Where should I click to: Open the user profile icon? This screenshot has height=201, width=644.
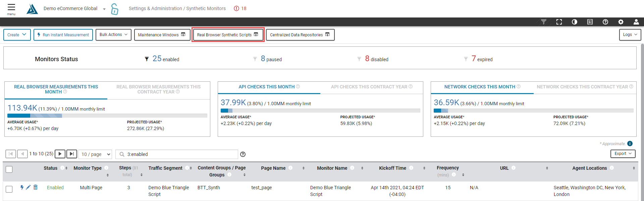coord(636,22)
